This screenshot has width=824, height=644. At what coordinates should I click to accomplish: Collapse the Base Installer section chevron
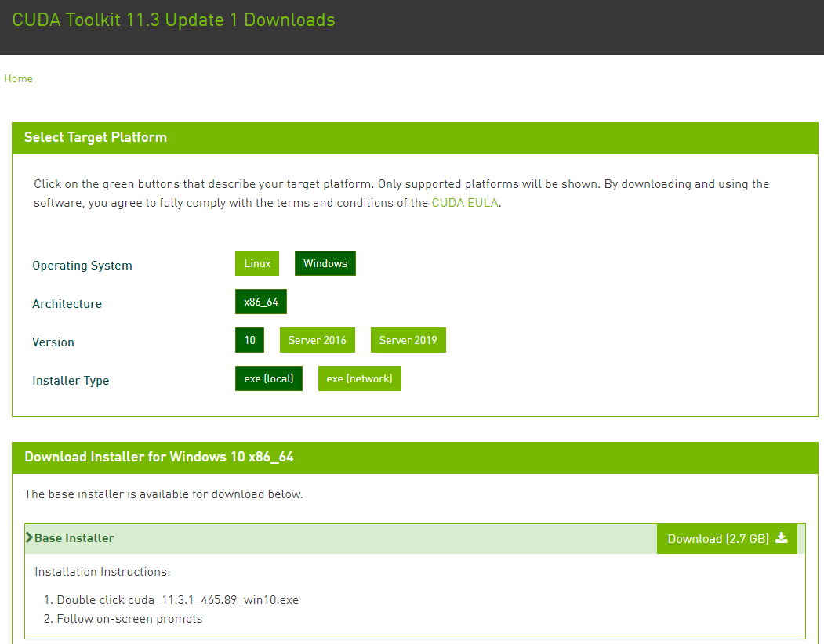[30, 537]
